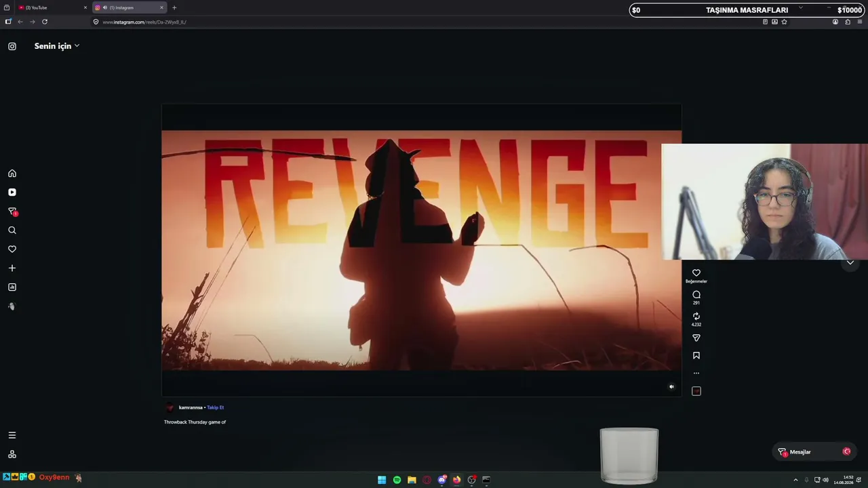Open the terminal app on taskbar
This screenshot has width=868, height=488.
[486, 480]
